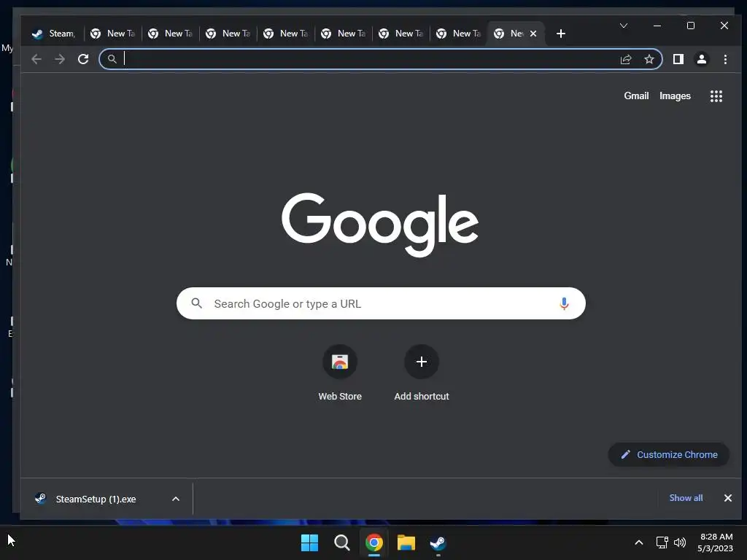Open a new tab with the plus button
Screen dimensions: 747x560
pyautogui.click(x=561, y=34)
